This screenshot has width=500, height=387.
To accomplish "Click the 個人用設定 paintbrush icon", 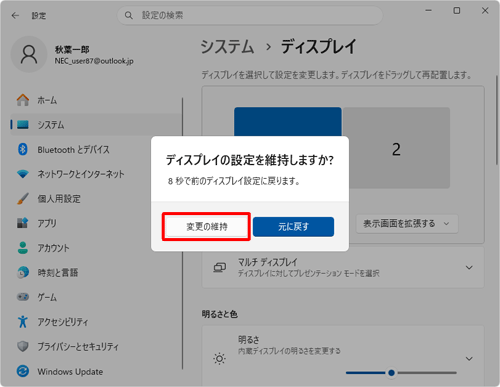I will coord(23,199).
